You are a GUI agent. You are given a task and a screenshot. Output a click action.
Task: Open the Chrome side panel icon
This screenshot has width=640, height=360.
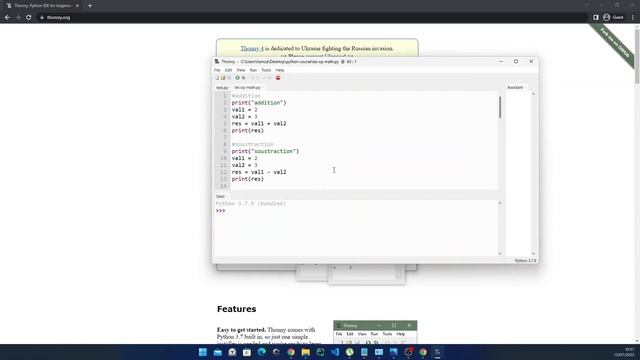(596, 18)
